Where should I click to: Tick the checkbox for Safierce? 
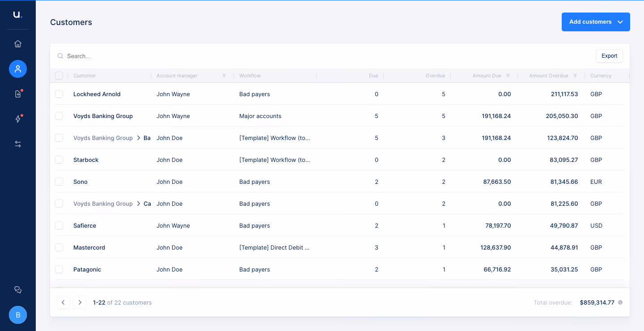(59, 225)
